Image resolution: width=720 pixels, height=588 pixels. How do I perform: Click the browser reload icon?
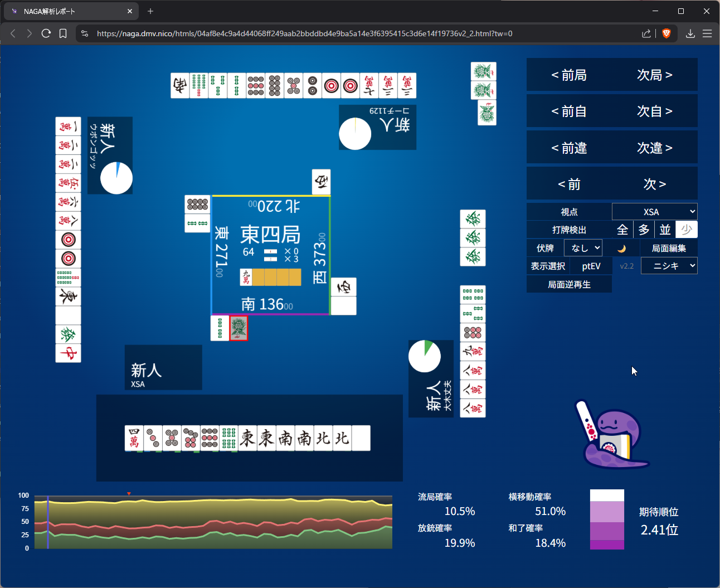[x=46, y=33]
